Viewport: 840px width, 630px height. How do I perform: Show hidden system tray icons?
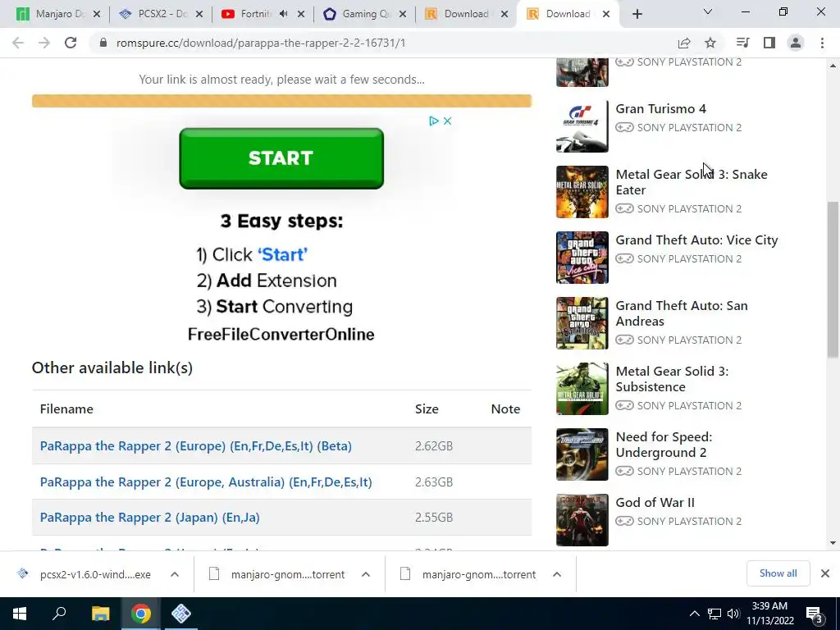click(694, 614)
